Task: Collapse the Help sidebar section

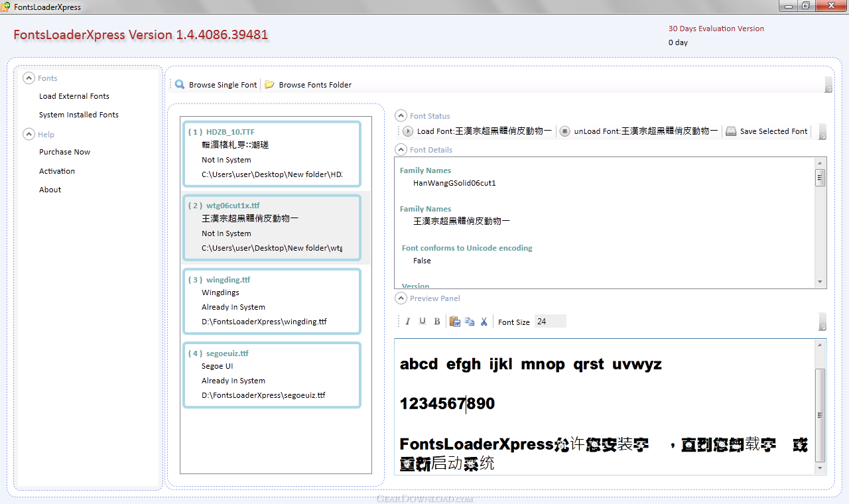Action: 29,134
